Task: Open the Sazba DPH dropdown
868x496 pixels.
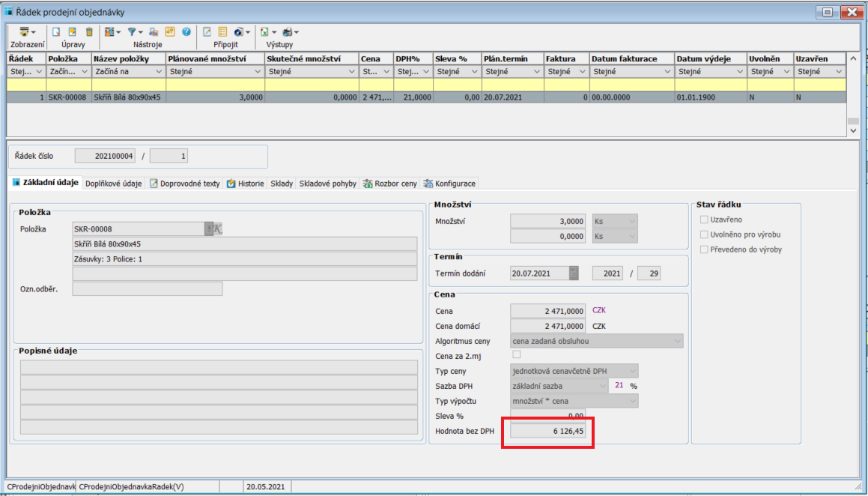Action: pyautogui.click(x=602, y=386)
